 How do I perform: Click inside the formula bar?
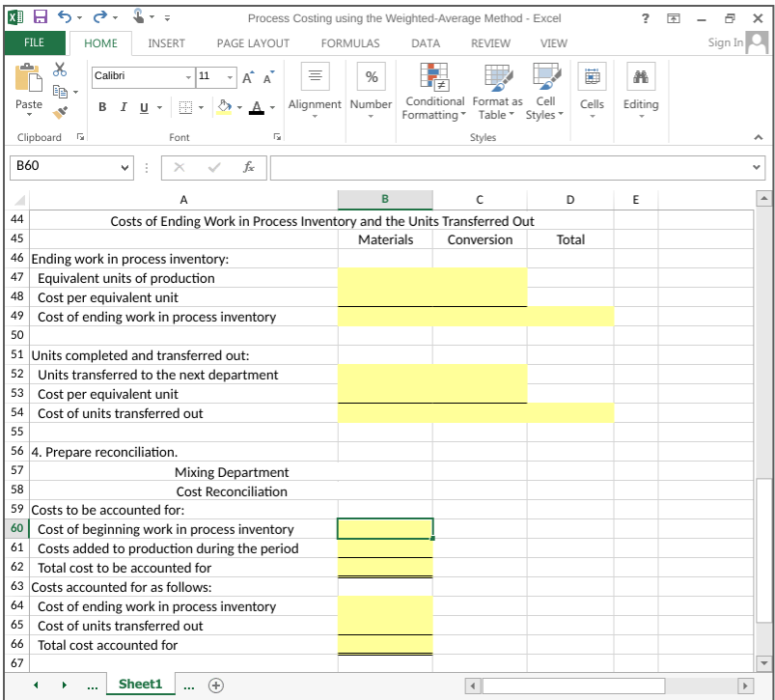(483, 167)
